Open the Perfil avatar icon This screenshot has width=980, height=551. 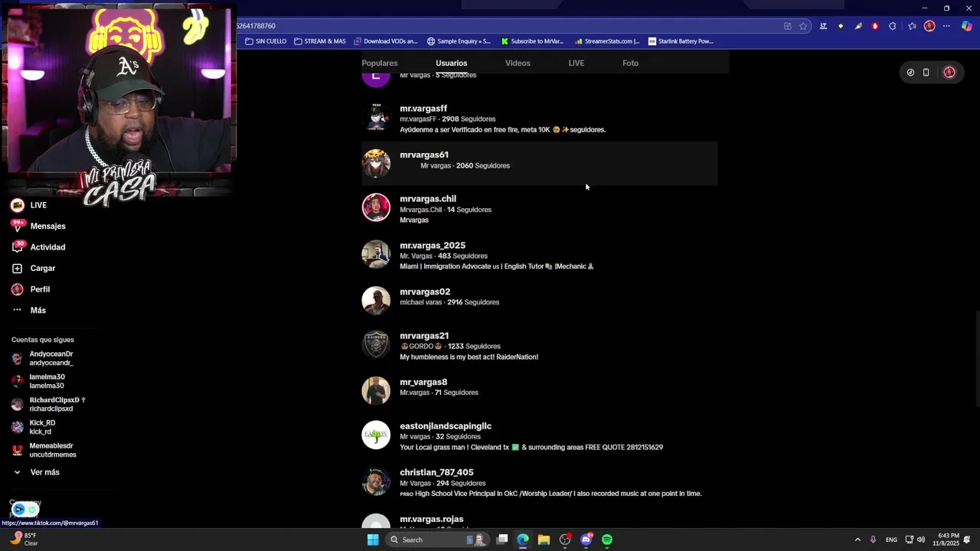coord(17,289)
